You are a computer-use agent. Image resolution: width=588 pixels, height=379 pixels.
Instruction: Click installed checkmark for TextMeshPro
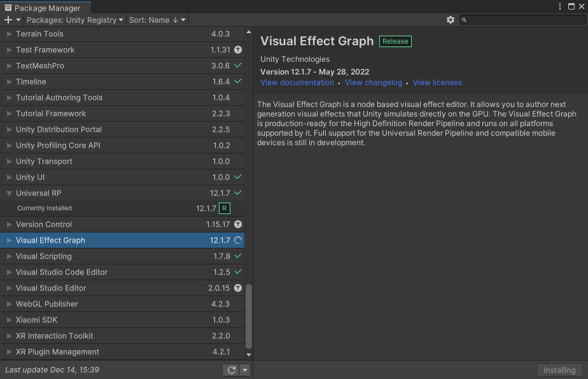click(238, 66)
